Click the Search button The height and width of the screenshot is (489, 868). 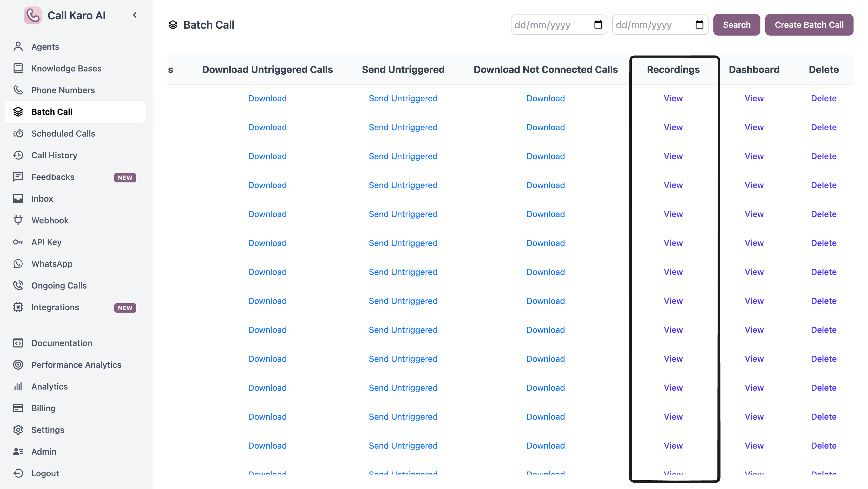737,25
